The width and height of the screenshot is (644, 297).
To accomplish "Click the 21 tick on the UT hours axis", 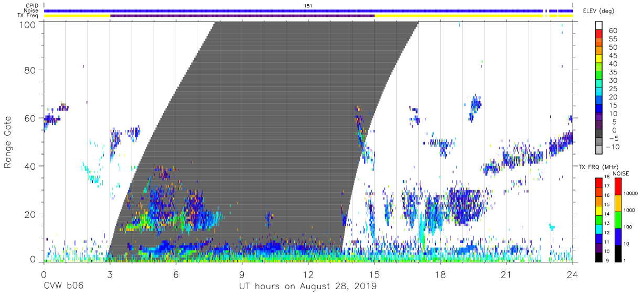I will (x=507, y=275).
